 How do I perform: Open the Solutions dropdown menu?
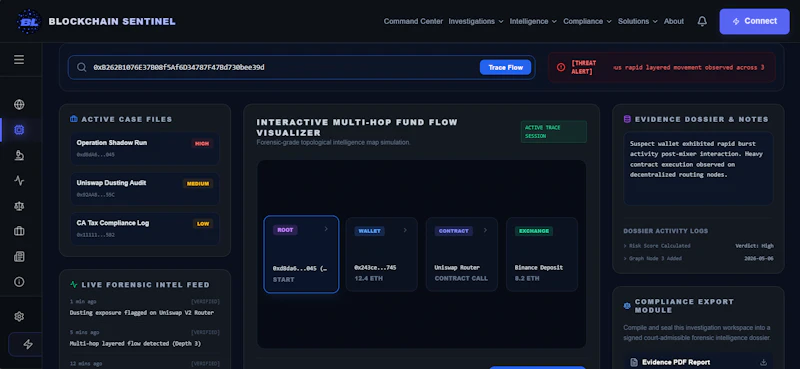tap(638, 21)
